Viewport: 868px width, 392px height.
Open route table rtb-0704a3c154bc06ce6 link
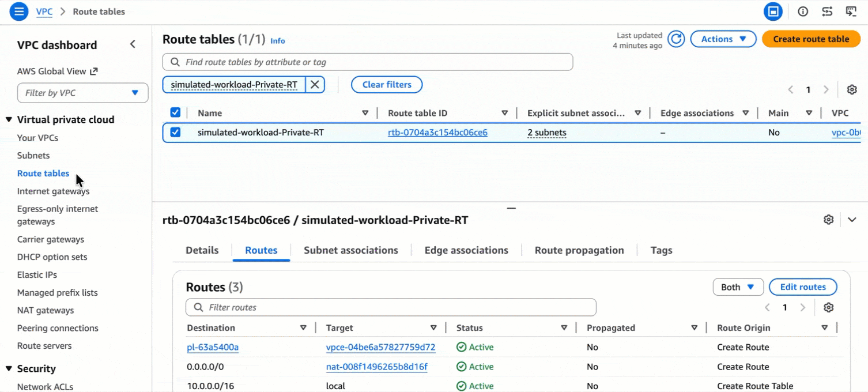coord(437,133)
